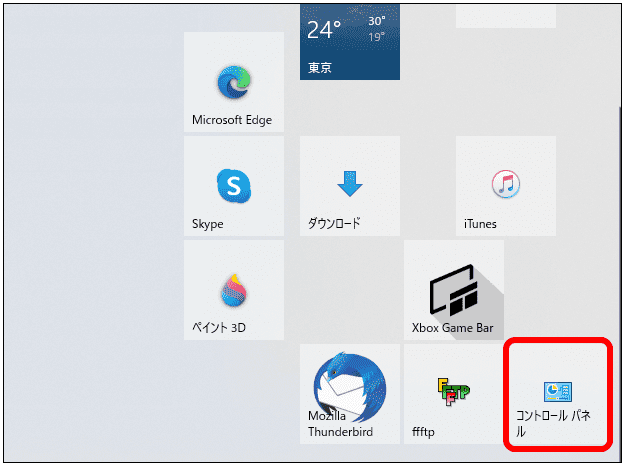Open the ffftp tile

point(454,394)
